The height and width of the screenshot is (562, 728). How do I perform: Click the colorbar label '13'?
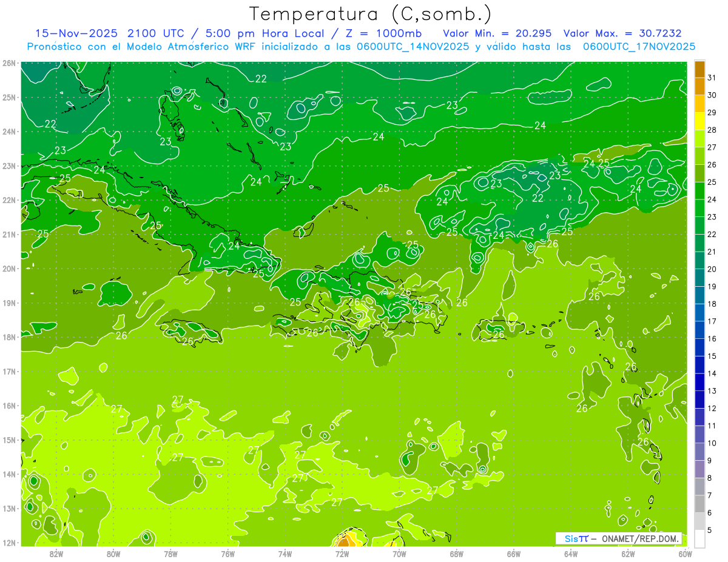click(x=712, y=391)
